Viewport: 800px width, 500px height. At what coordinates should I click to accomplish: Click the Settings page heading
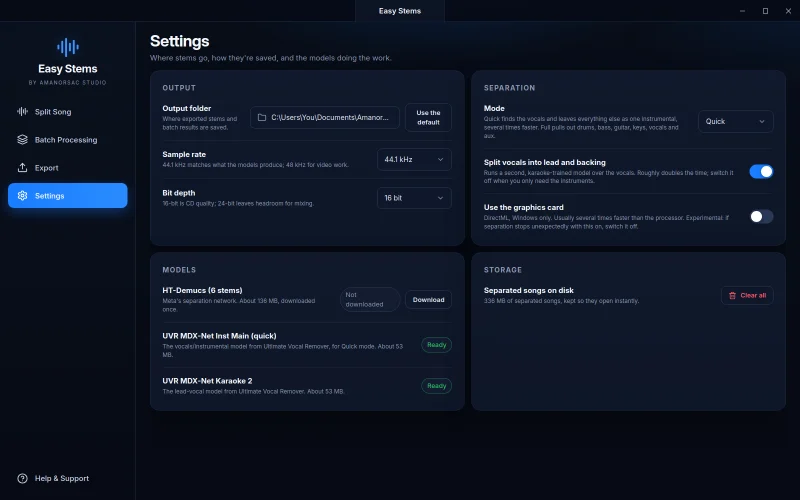tap(180, 41)
